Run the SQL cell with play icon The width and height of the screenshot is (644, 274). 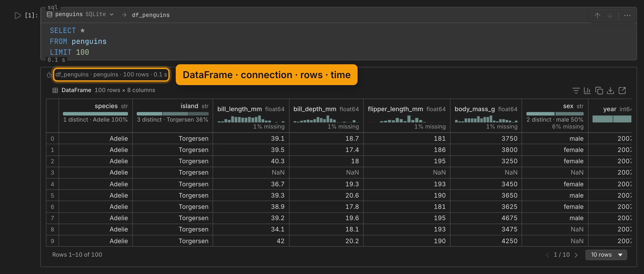(x=18, y=15)
